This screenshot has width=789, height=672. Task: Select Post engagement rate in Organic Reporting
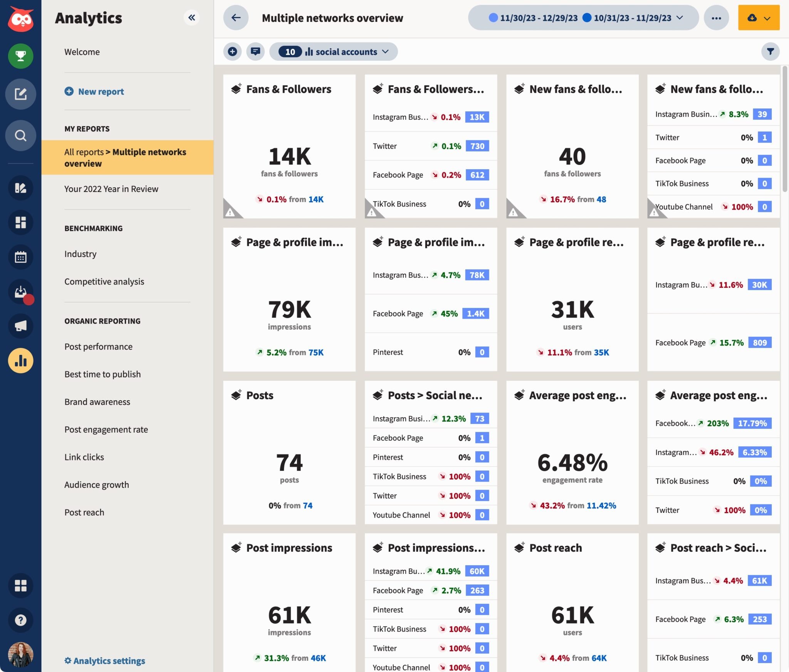pyautogui.click(x=106, y=429)
